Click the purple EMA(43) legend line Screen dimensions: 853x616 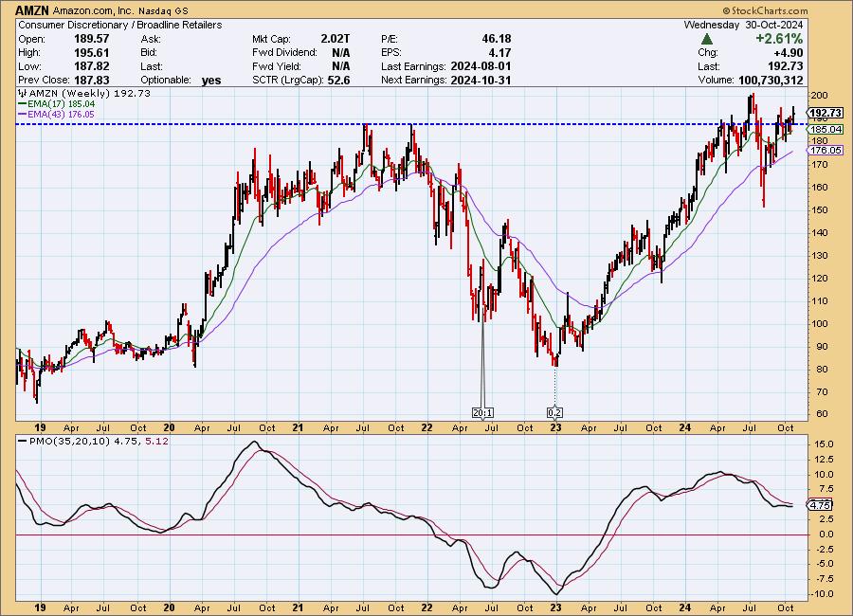tap(23, 115)
